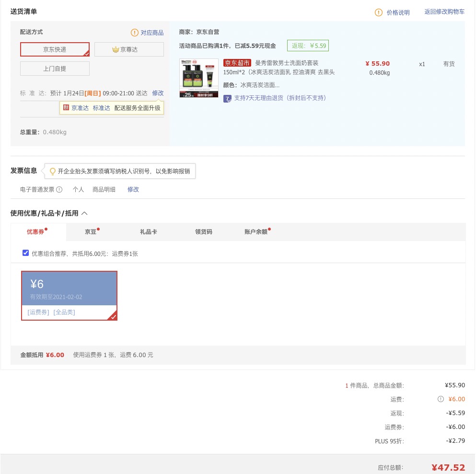
Task: Click the 7-day return shield icon
Action: point(227,99)
